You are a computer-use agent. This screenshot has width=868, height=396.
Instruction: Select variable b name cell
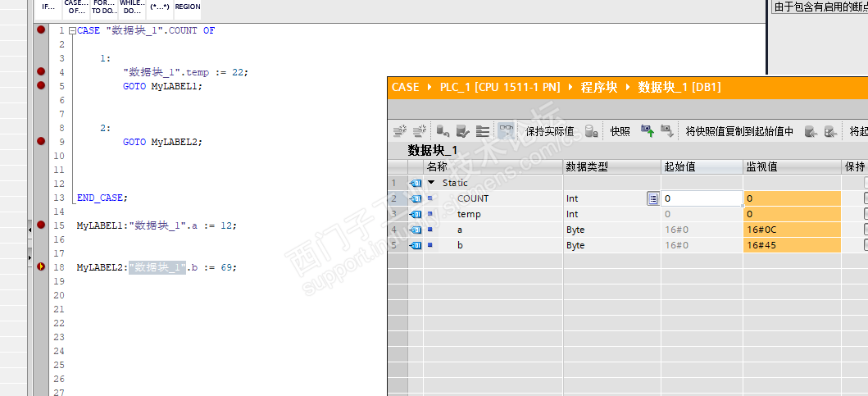coord(460,245)
